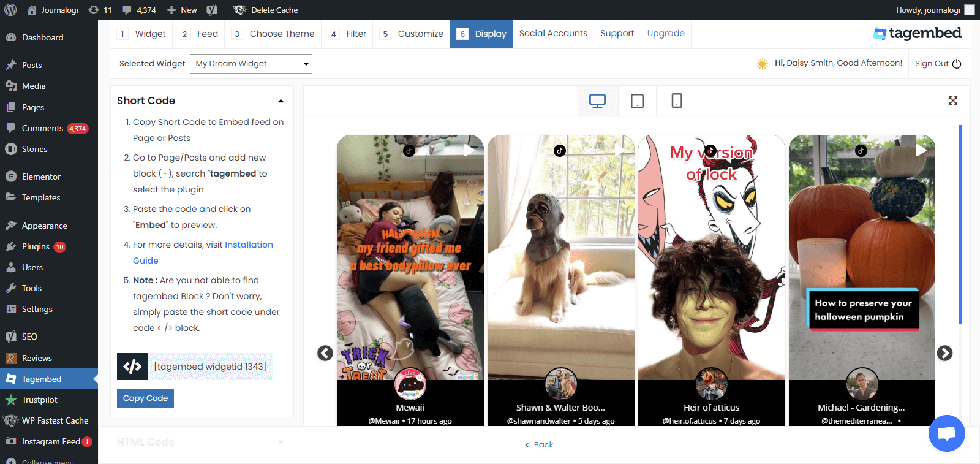
Task: Open the New content dropdown
Action: (x=182, y=10)
